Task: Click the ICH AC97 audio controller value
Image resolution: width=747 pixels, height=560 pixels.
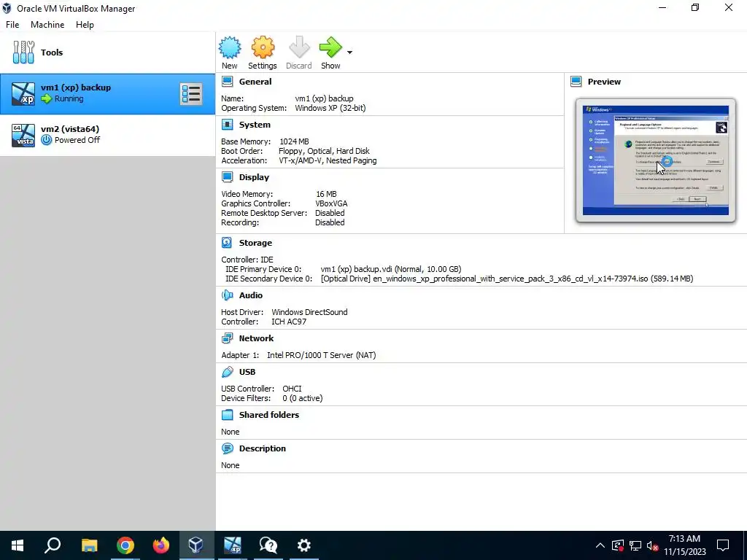Action: click(x=289, y=322)
